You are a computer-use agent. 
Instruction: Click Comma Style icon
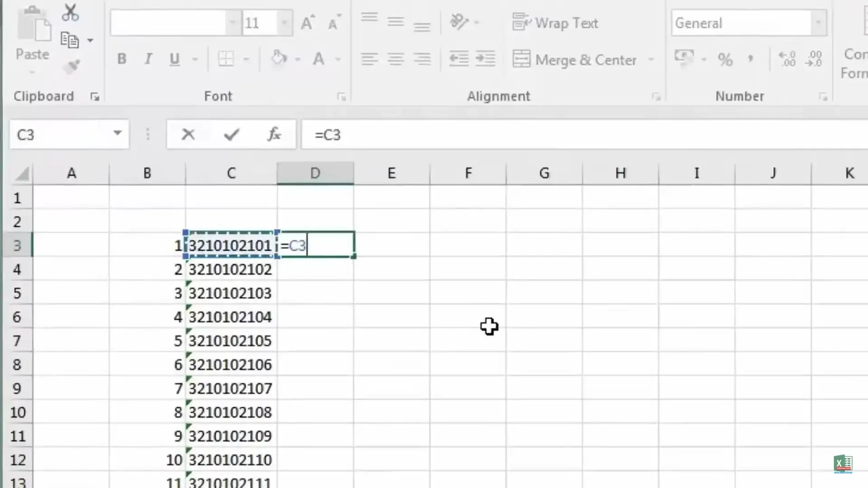pyautogui.click(x=751, y=59)
